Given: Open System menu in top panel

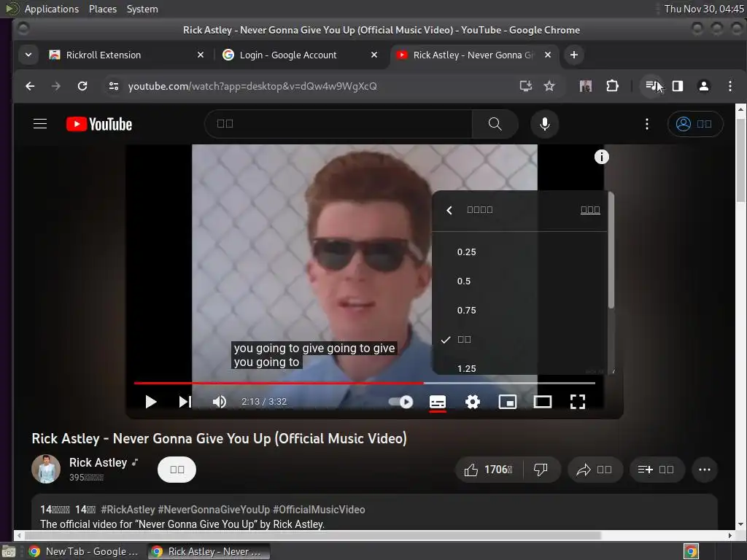Looking at the screenshot, I should 142,9.
